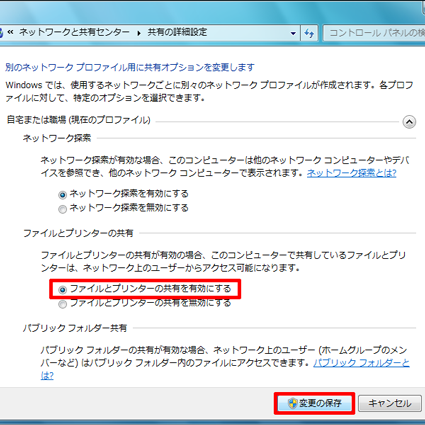Click the ネットワーク探索 section title

57,138
